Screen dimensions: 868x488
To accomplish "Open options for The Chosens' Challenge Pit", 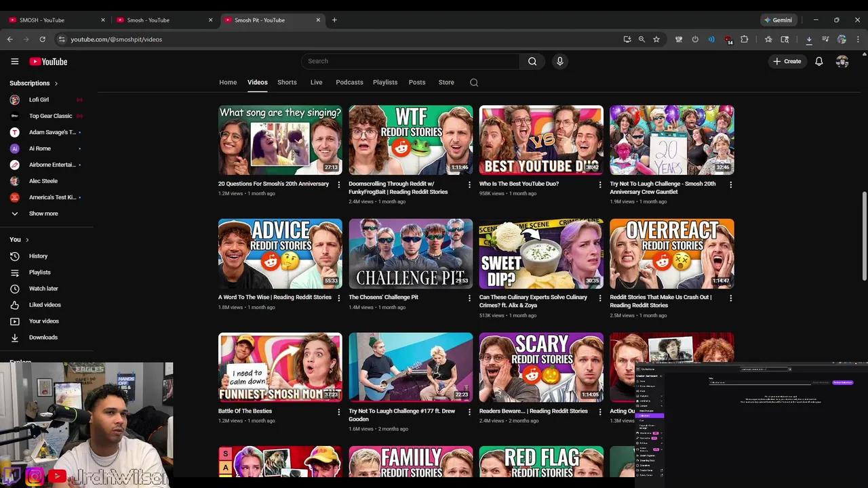I will click(x=469, y=298).
